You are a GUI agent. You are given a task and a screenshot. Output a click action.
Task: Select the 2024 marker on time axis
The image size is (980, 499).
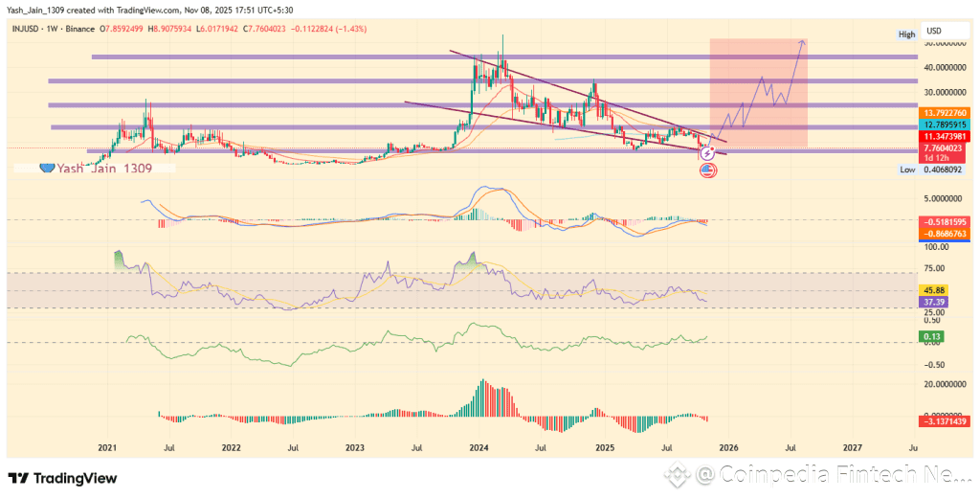479,447
